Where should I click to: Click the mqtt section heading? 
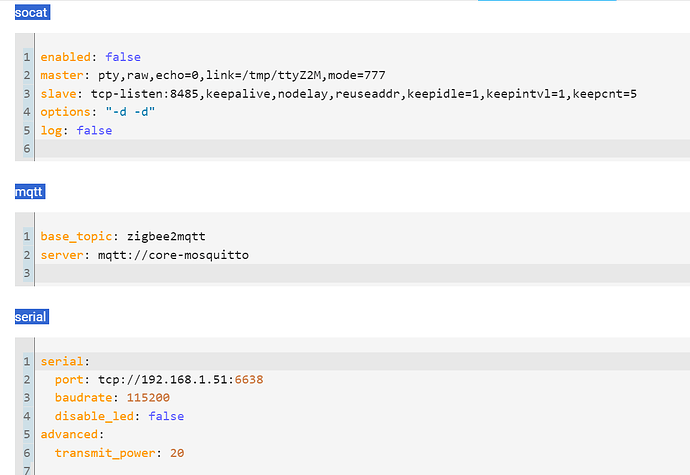30,191
